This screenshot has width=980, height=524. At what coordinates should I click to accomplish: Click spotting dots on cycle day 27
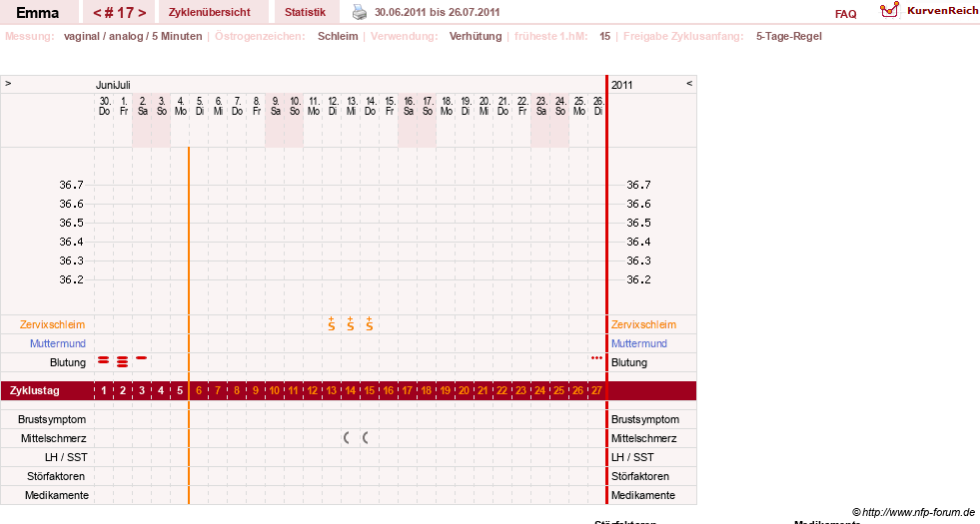[x=596, y=358]
